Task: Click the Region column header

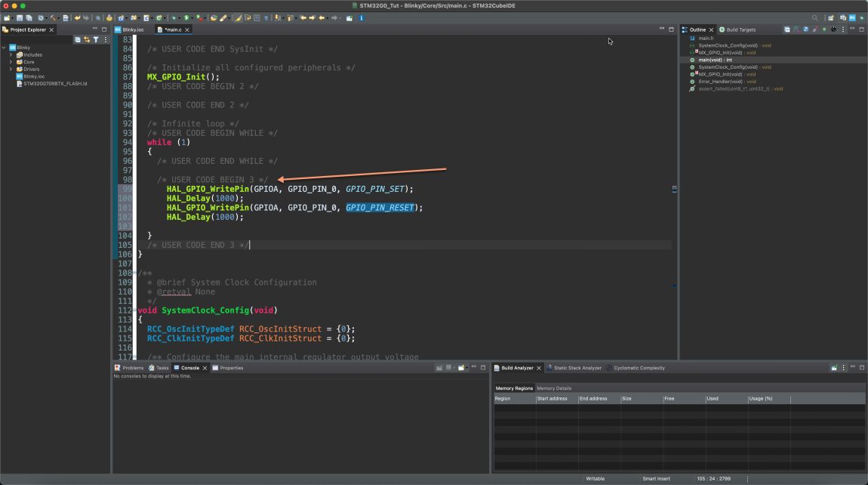Action: click(x=515, y=399)
